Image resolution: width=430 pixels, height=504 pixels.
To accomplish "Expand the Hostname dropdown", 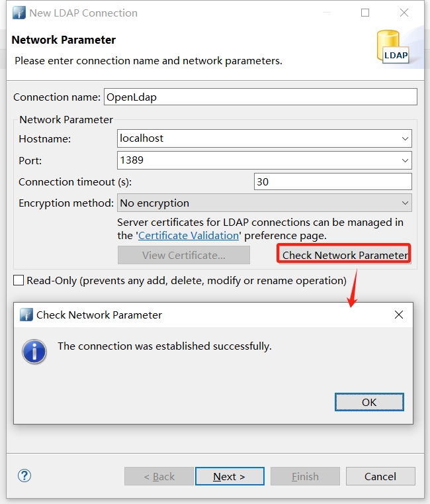I will click(x=405, y=139).
